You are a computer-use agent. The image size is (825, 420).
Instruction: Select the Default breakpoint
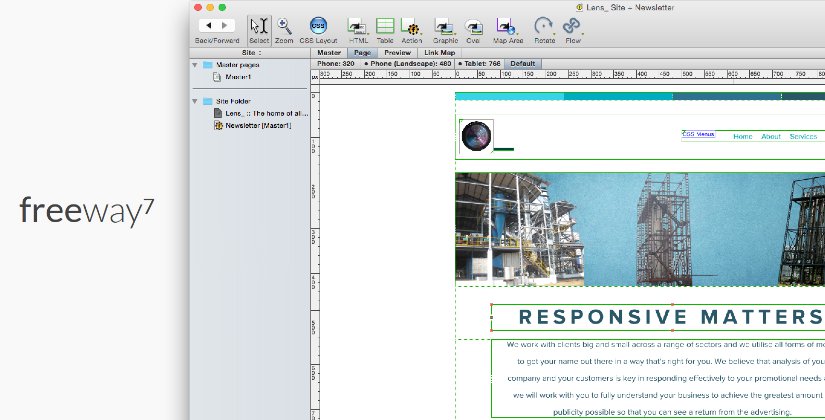(x=523, y=63)
